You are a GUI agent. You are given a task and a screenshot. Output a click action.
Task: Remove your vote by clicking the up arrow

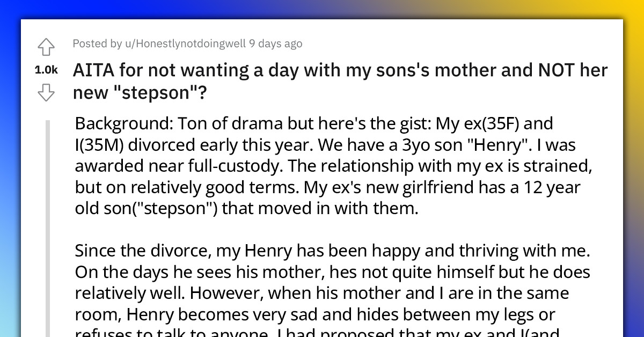tap(46, 47)
